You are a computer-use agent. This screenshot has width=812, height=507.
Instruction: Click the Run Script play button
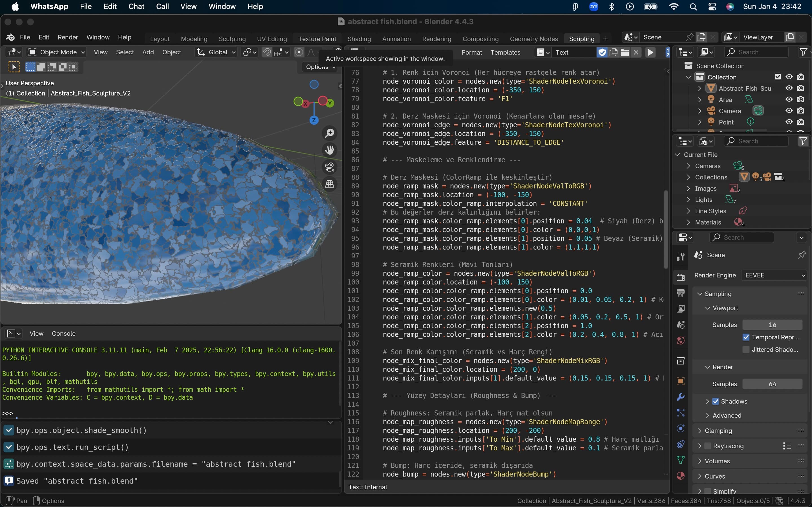(650, 52)
